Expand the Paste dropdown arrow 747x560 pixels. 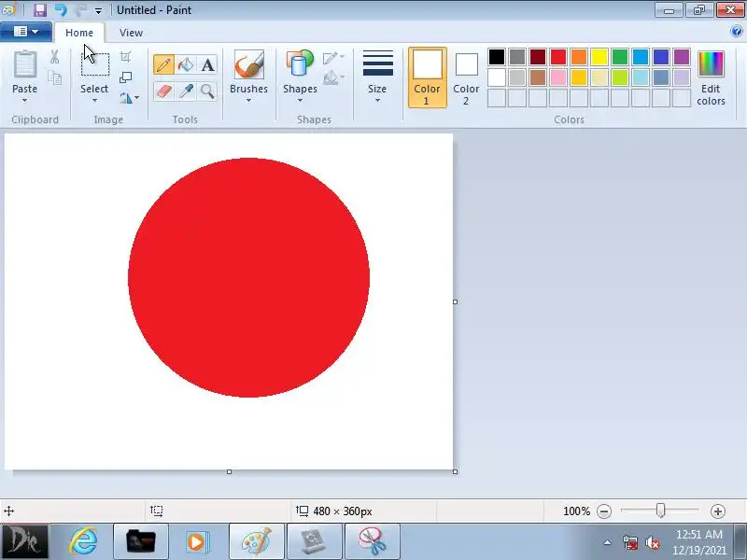(x=24, y=101)
